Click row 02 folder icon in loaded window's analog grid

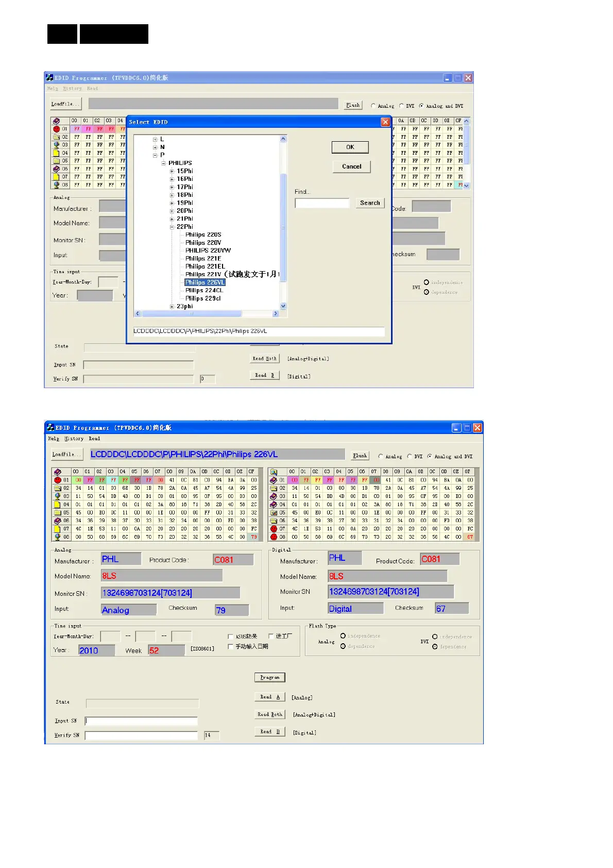pyautogui.click(x=58, y=488)
